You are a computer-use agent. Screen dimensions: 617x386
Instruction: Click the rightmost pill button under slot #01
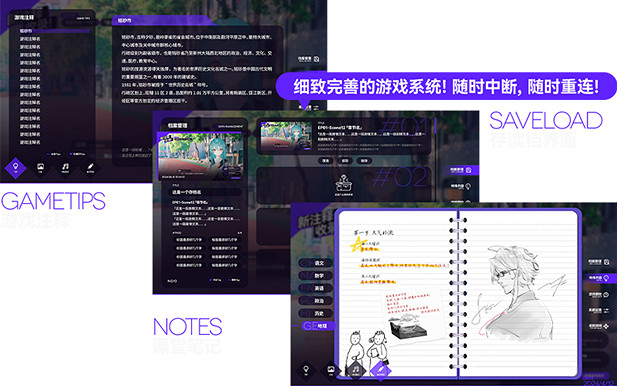364,161
